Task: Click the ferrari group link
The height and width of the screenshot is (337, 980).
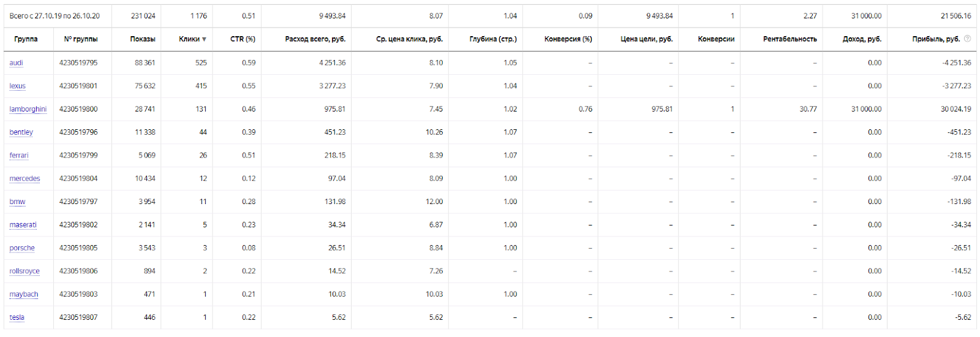Action: point(19,156)
